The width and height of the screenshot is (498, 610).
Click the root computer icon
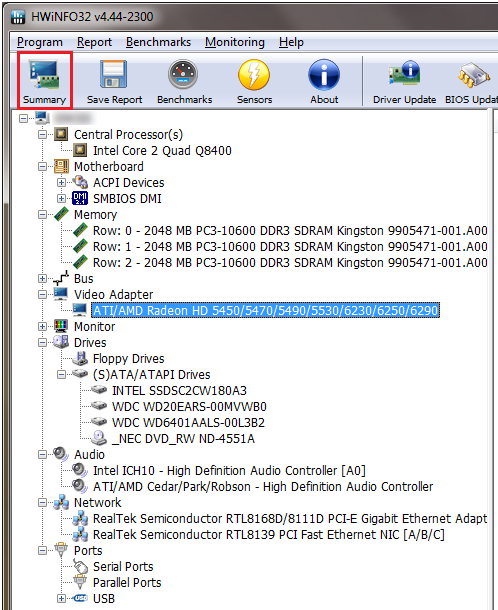click(42, 118)
